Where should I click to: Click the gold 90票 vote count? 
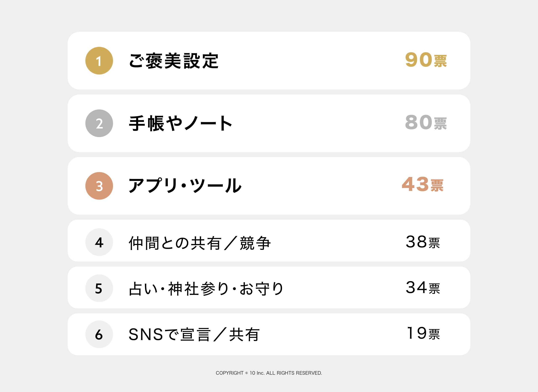(426, 60)
